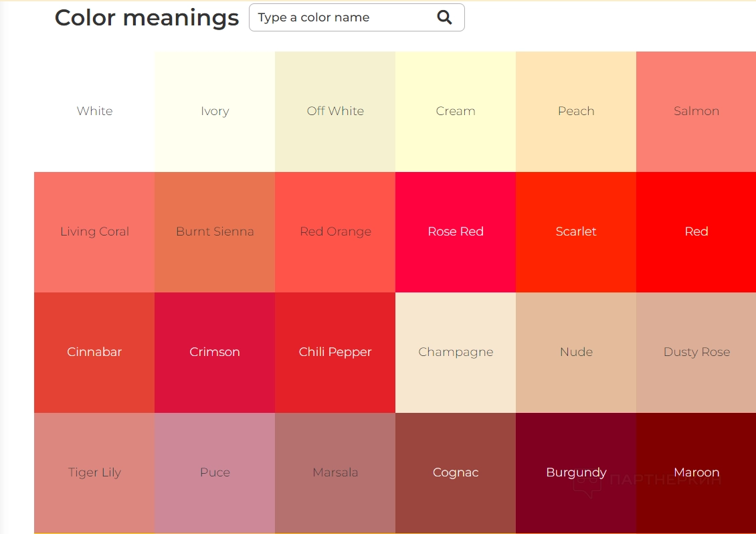Viewport: 756px width, 534px height.
Task: Open the Scarlet color tile
Action: click(576, 232)
